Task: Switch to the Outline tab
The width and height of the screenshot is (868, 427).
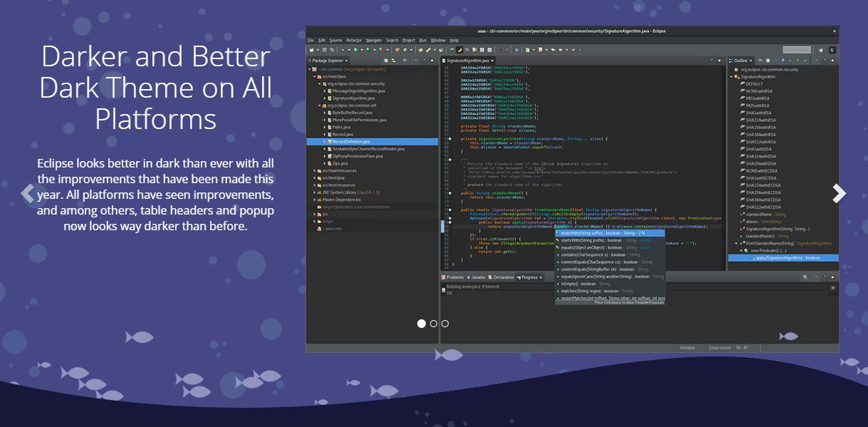Action: click(741, 61)
